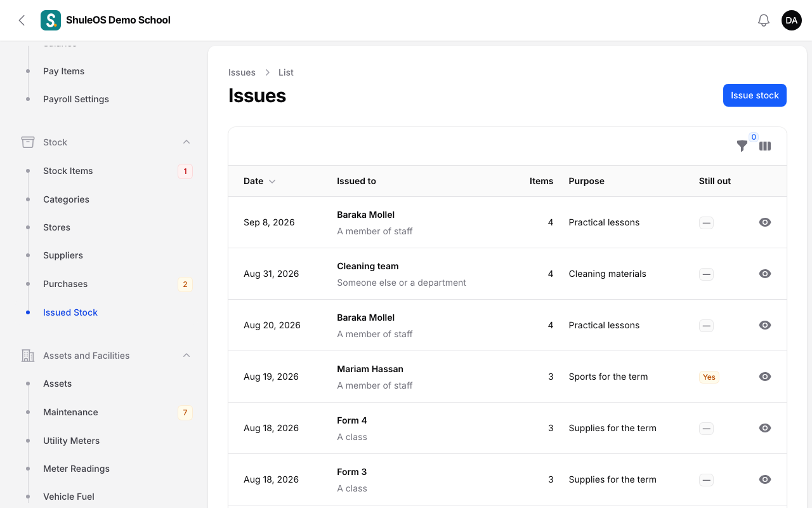Go to Purchases in the sidebar
This screenshot has width=812, height=508.
(65, 284)
